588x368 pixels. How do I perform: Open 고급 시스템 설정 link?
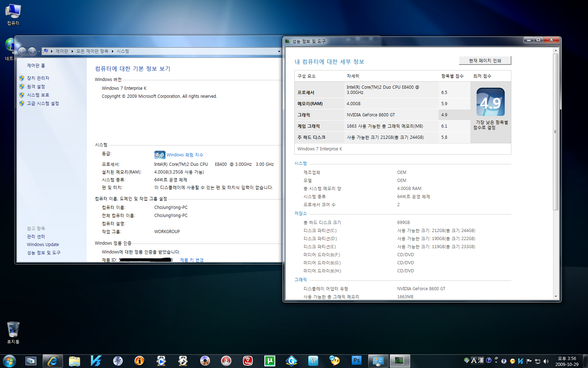click(x=43, y=103)
